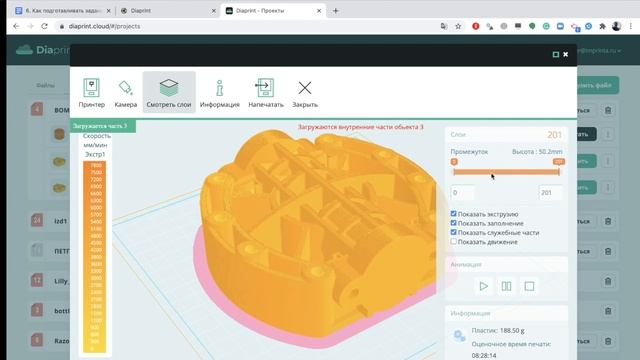Switch to the middle Diaprint browser tab
This screenshot has height=360, width=640.
[x=168, y=11]
